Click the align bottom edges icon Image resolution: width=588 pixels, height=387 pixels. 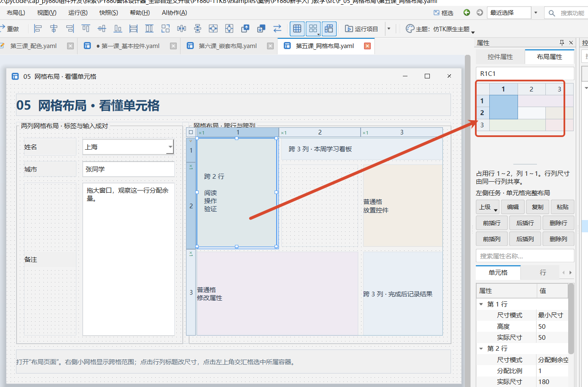(118, 29)
